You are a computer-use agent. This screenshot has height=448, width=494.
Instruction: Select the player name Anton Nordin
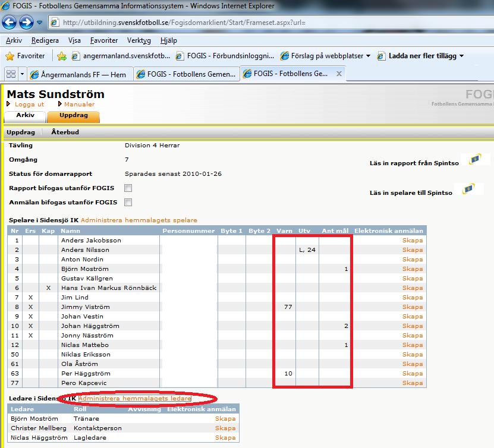(x=82, y=260)
